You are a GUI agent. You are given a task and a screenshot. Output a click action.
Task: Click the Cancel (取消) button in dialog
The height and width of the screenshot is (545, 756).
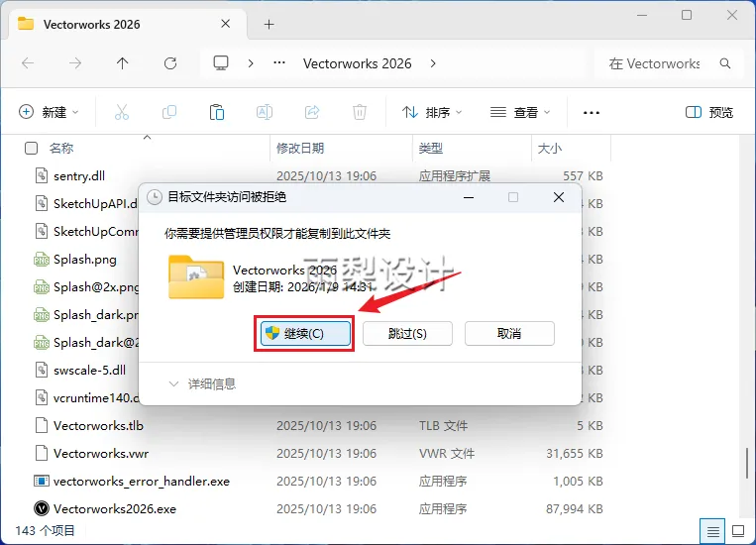[x=509, y=333]
